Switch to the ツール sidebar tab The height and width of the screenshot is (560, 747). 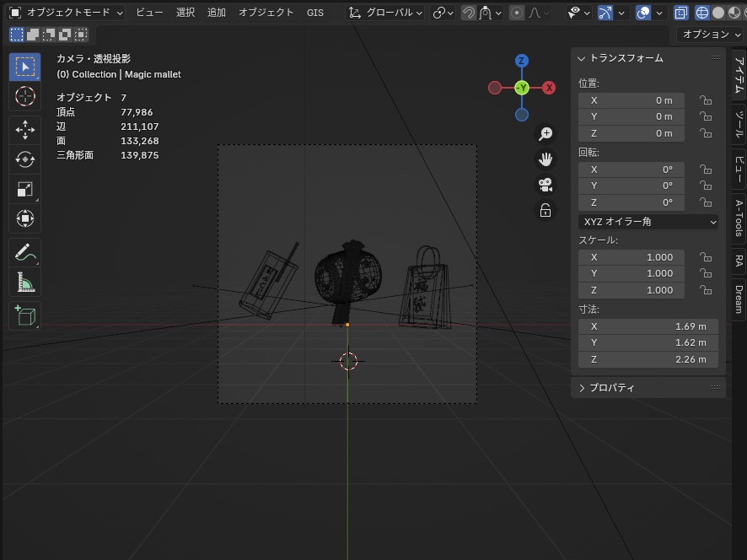pos(739,124)
